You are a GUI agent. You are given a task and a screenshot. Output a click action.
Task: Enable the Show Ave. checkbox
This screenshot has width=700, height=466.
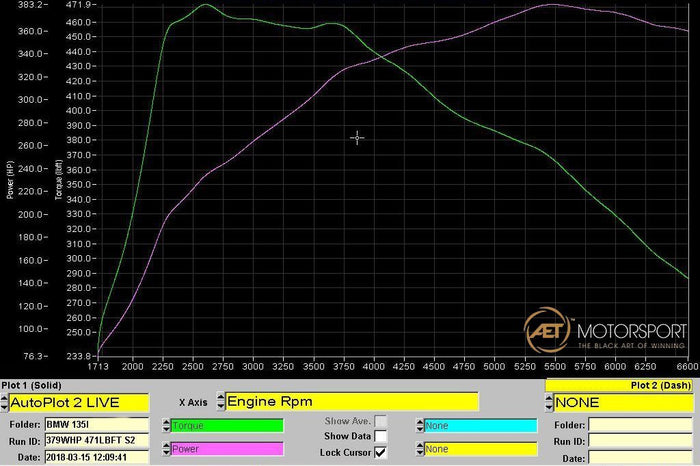click(x=380, y=422)
